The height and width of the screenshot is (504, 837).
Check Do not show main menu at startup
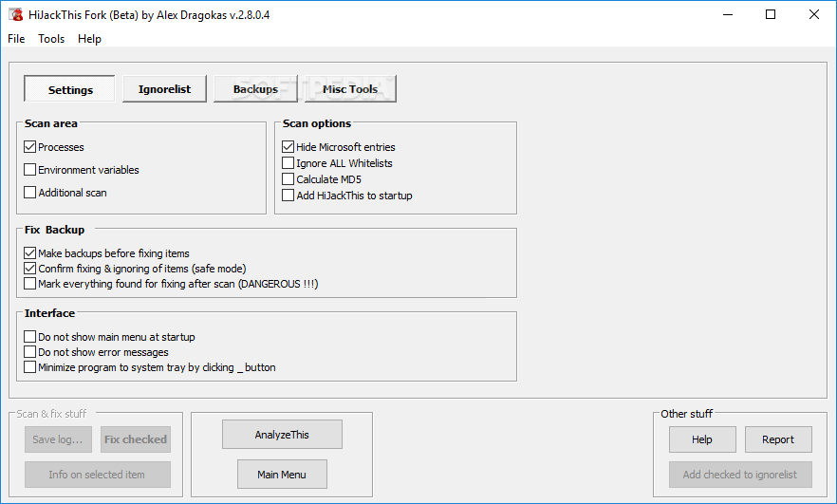(30, 337)
